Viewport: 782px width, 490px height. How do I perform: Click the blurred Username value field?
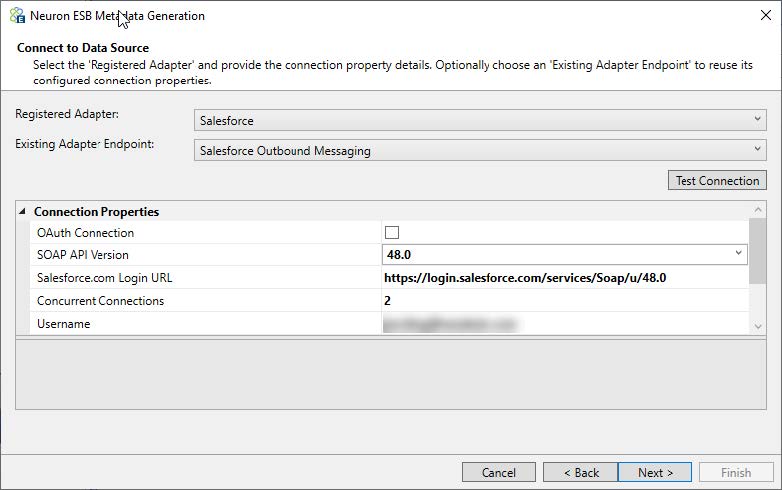565,324
